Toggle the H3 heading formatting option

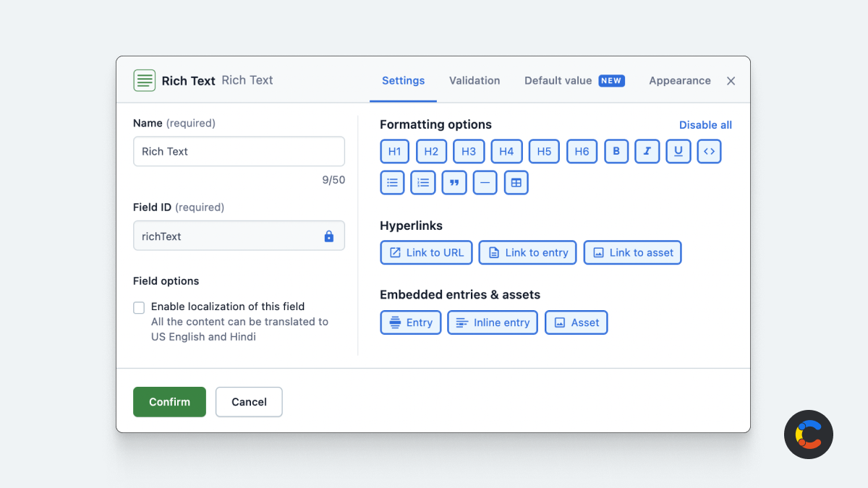click(469, 151)
